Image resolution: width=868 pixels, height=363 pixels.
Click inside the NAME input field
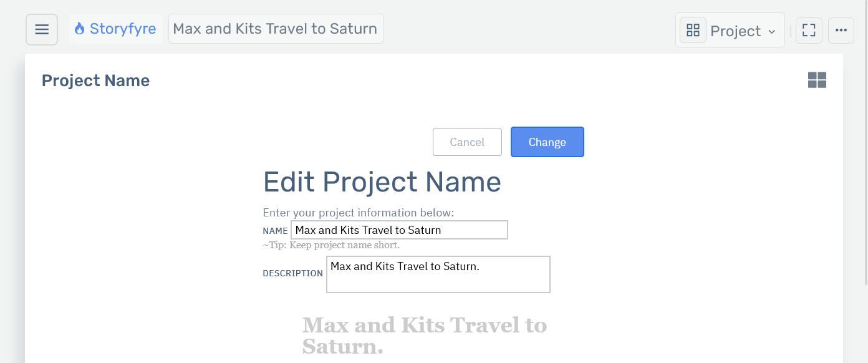pos(399,230)
